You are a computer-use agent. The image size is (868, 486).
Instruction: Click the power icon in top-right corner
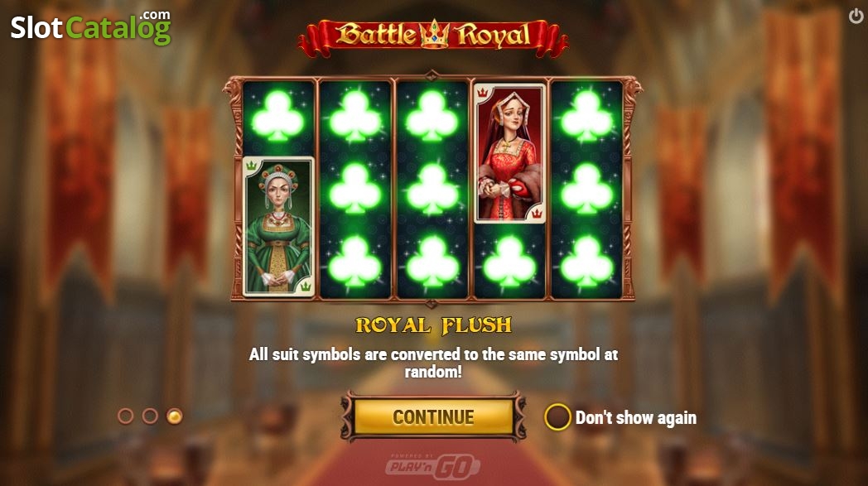tap(856, 16)
